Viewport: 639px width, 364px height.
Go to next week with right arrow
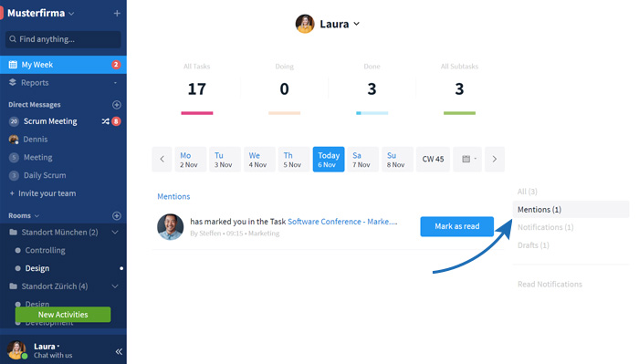tap(495, 160)
